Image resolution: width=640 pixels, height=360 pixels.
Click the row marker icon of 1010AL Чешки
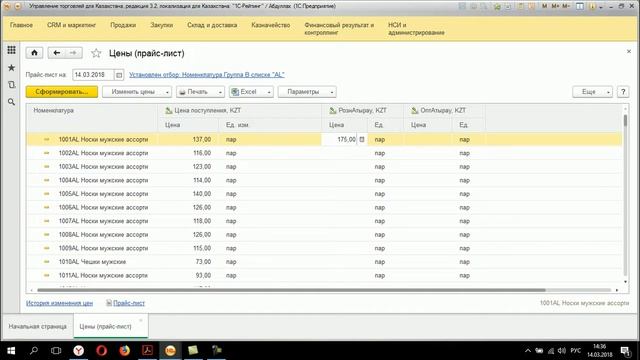[x=47, y=262]
